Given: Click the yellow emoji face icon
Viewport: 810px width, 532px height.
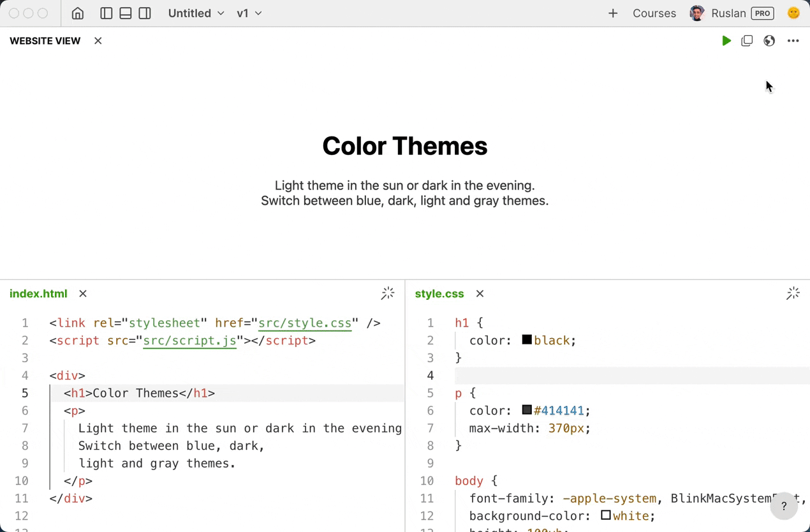Looking at the screenshot, I should (x=793, y=13).
